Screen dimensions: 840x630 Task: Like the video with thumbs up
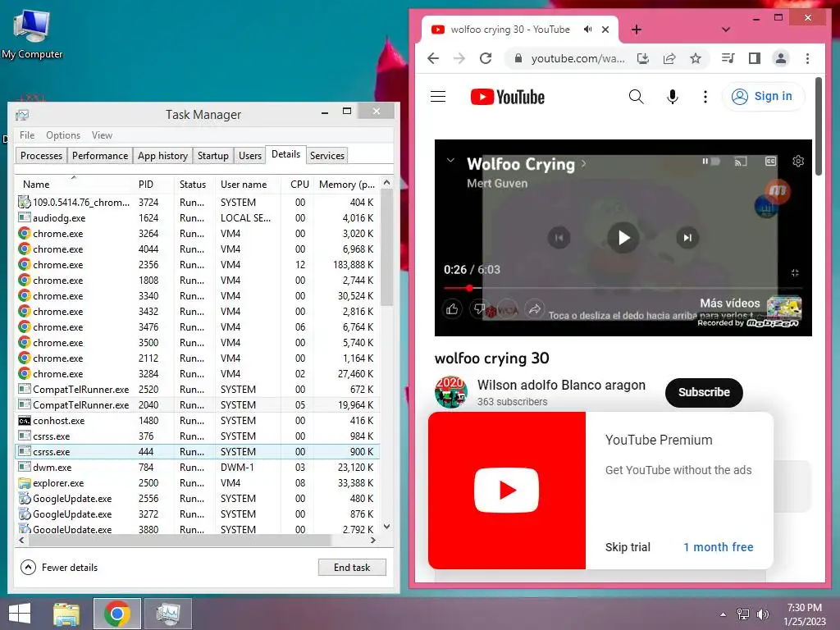point(452,308)
